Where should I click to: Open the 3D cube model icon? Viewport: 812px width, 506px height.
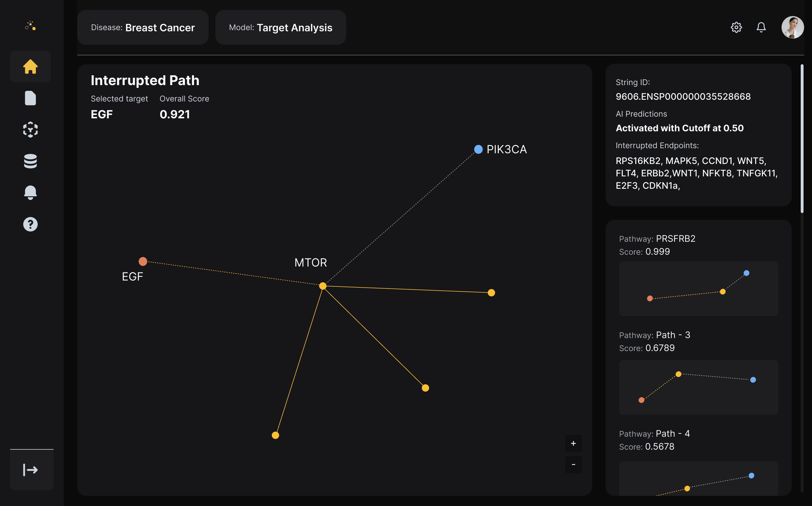click(30, 130)
